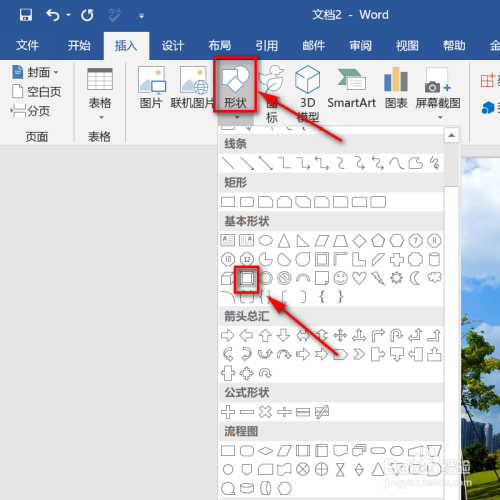The image size is (500, 500).
Task: Open the Undo history dropdown arrow
Action: point(68,15)
